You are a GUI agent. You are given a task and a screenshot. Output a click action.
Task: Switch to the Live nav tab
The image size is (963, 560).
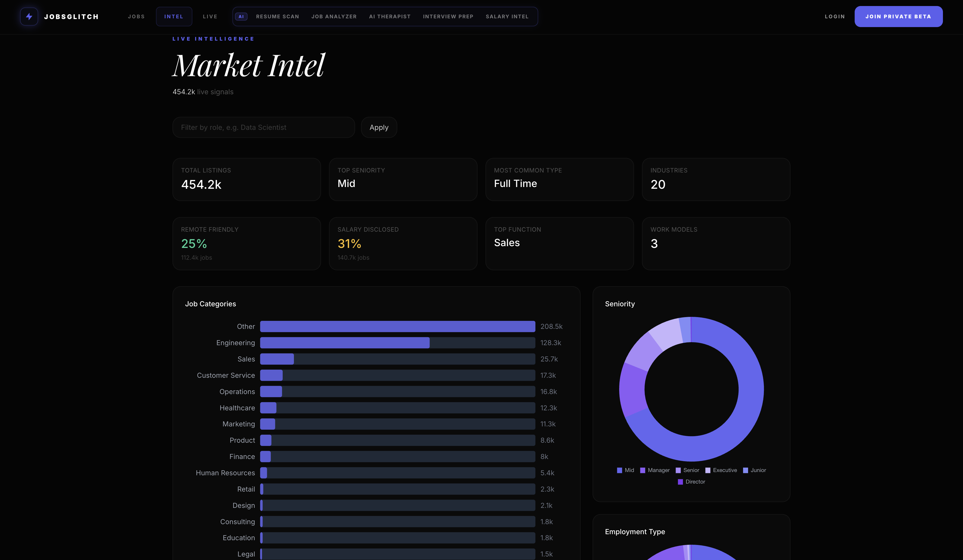210,17
